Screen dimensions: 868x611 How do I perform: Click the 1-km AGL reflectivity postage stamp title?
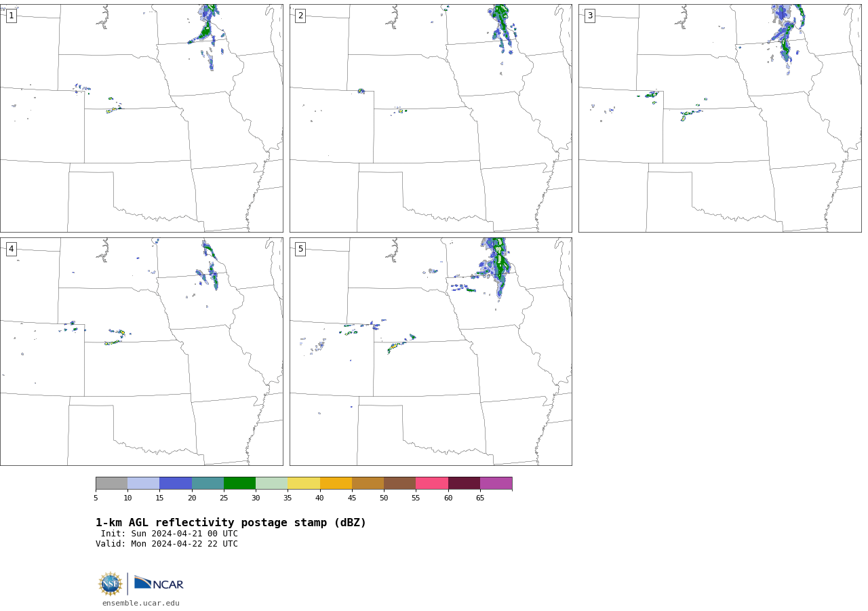(231, 523)
